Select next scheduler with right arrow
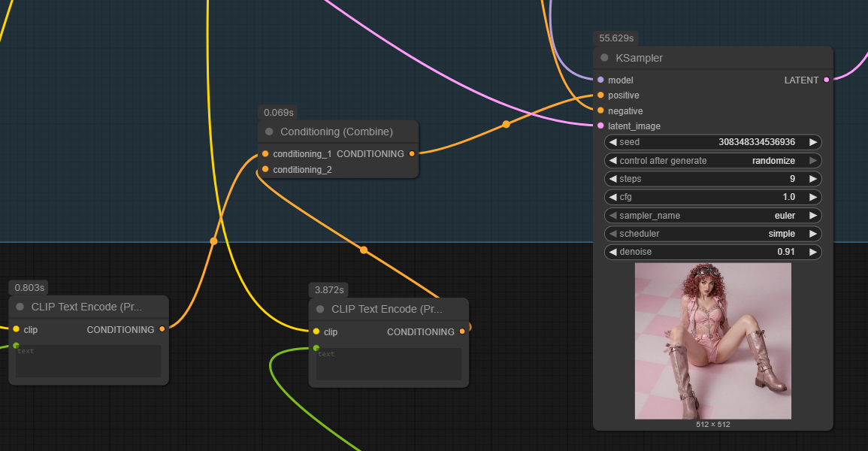This screenshot has height=451, width=868. pyautogui.click(x=812, y=234)
